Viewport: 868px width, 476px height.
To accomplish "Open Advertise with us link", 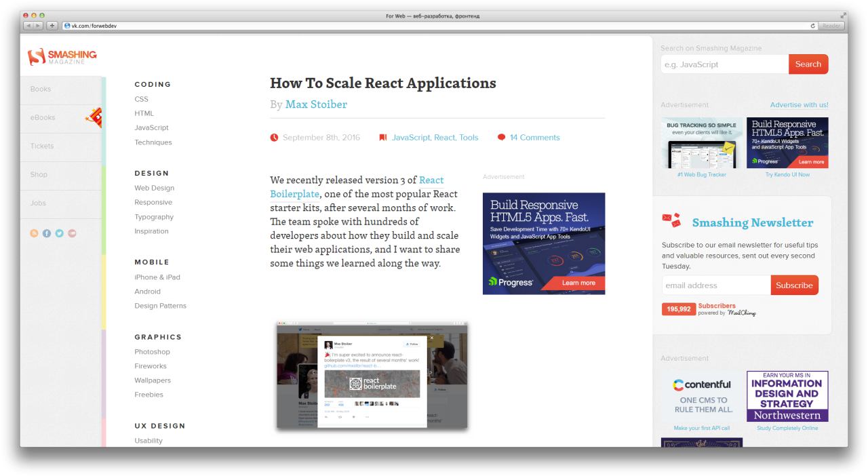I will coord(800,105).
